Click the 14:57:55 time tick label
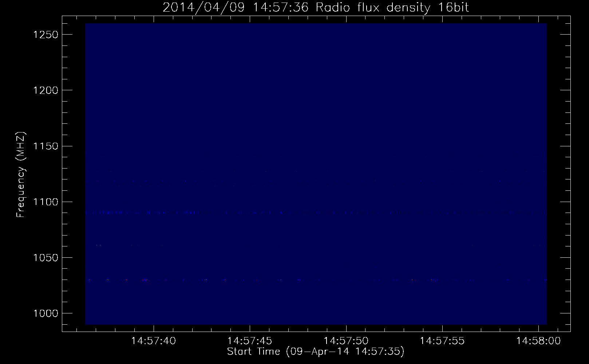The width and height of the screenshot is (589, 364). pos(442,341)
